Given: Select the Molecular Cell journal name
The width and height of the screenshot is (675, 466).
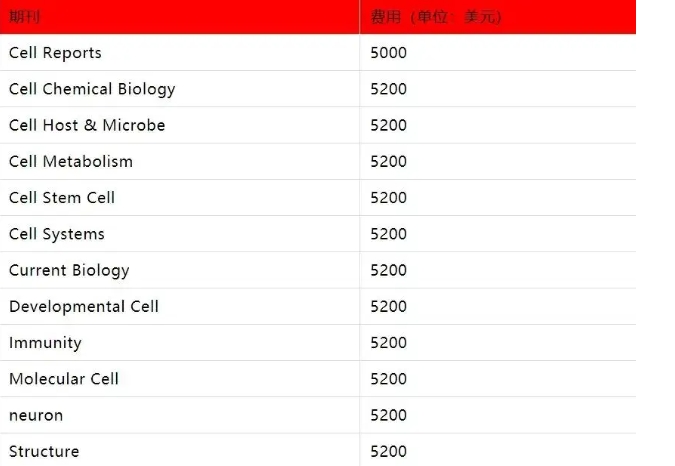Looking at the screenshot, I should click(x=64, y=379).
